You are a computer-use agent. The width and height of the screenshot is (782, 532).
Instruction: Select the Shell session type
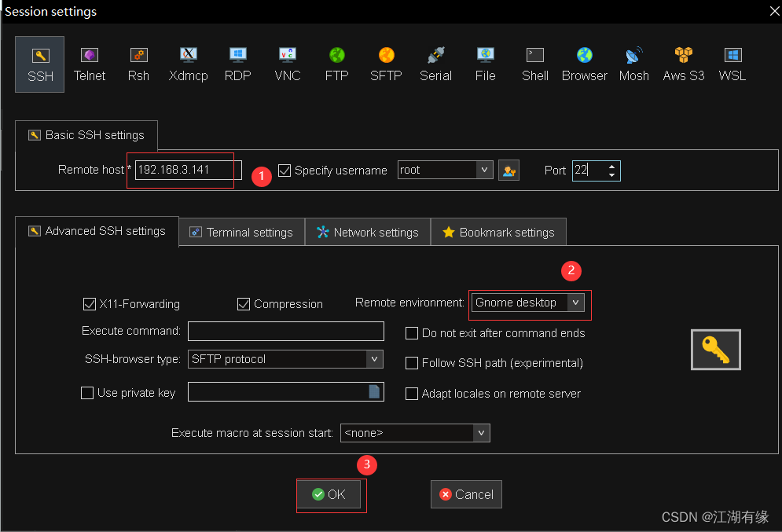pyautogui.click(x=535, y=64)
